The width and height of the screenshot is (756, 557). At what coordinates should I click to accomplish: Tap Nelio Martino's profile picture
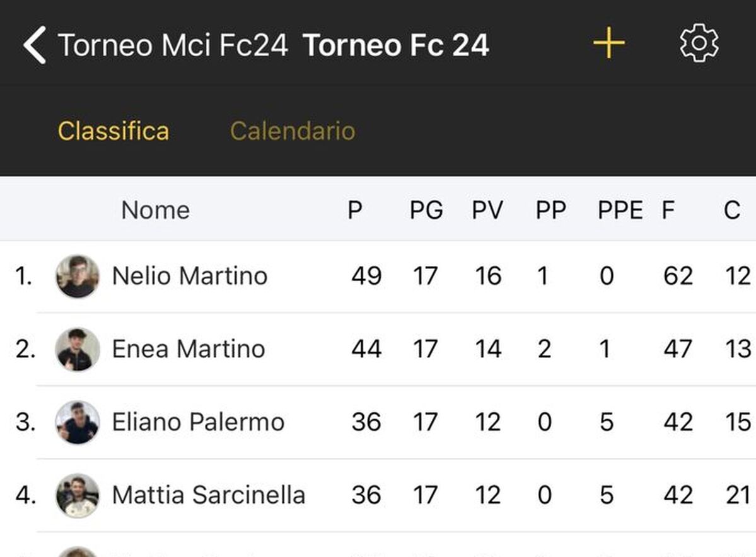tap(77, 277)
